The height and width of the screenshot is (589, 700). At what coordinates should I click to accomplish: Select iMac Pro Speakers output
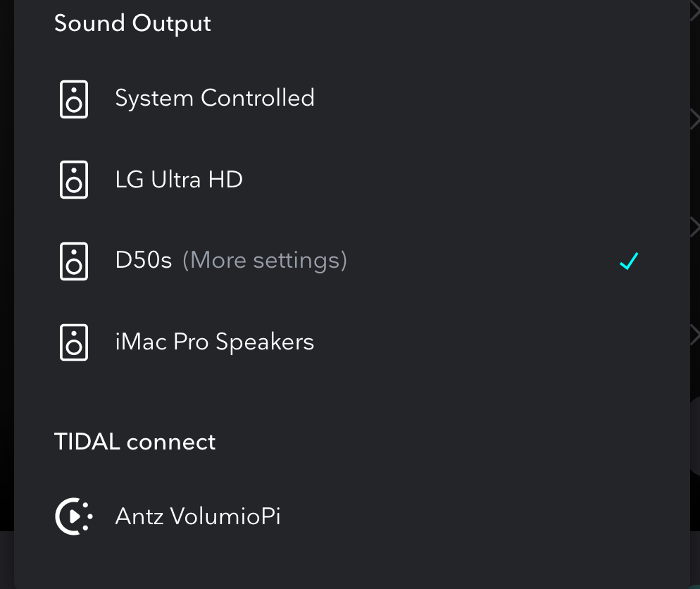pos(215,342)
